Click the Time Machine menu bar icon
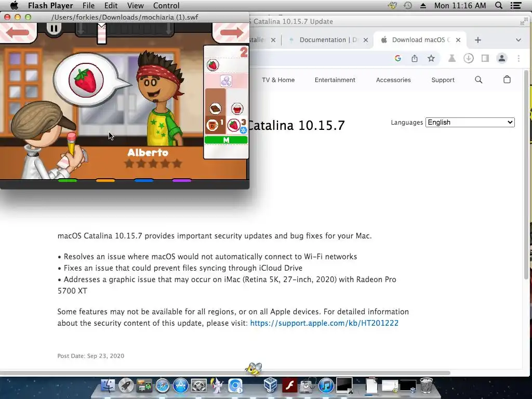 point(408,5)
